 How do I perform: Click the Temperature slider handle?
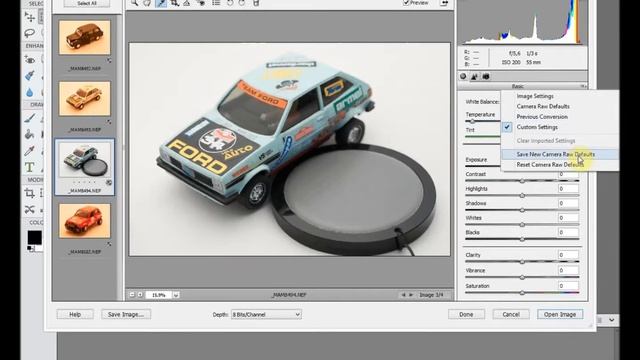point(472,121)
